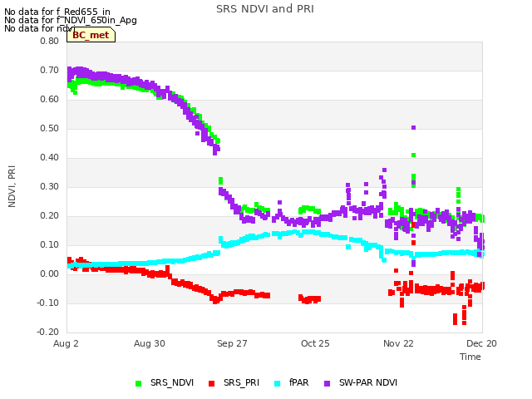
Task: Click the purple outlier point near 0.50
Action: (414, 127)
